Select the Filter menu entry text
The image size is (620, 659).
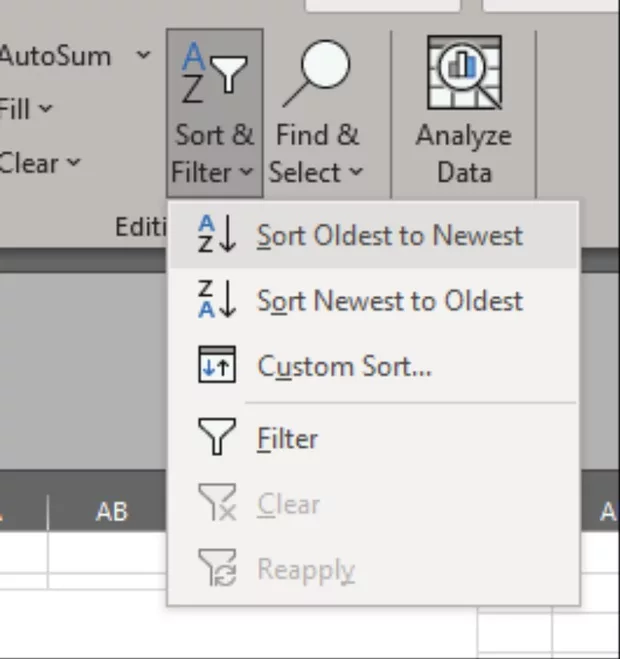(x=287, y=439)
